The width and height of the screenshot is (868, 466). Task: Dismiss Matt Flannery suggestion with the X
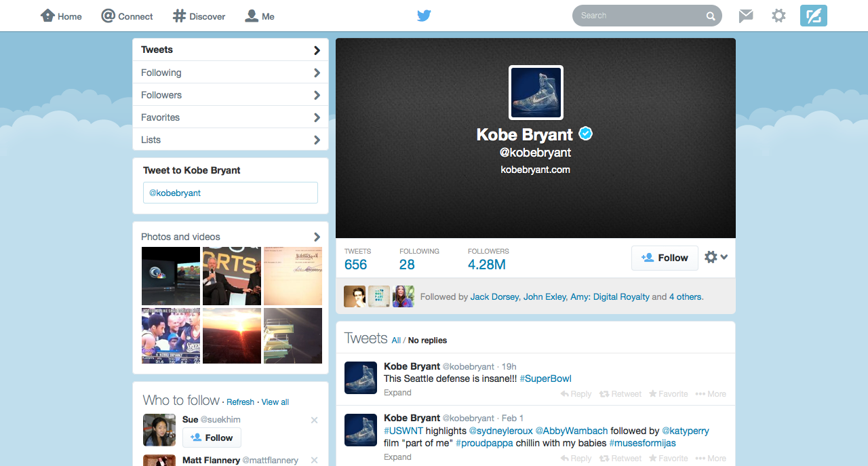pos(314,460)
